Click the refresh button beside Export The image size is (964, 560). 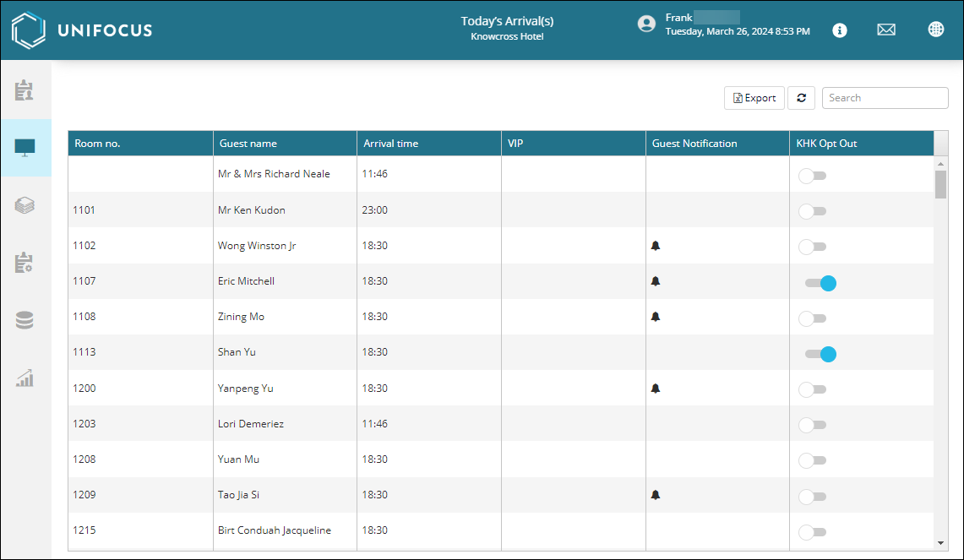pos(801,98)
